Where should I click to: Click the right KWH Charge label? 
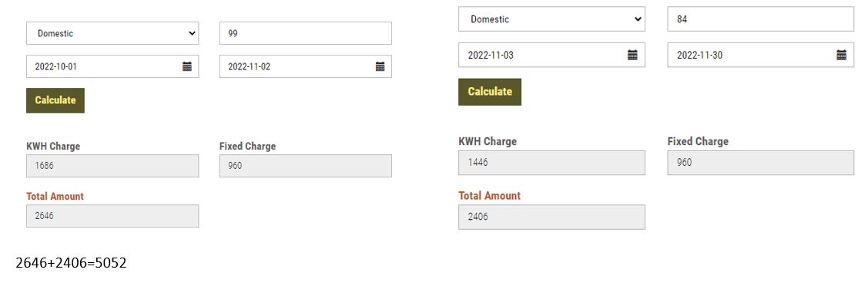[488, 141]
